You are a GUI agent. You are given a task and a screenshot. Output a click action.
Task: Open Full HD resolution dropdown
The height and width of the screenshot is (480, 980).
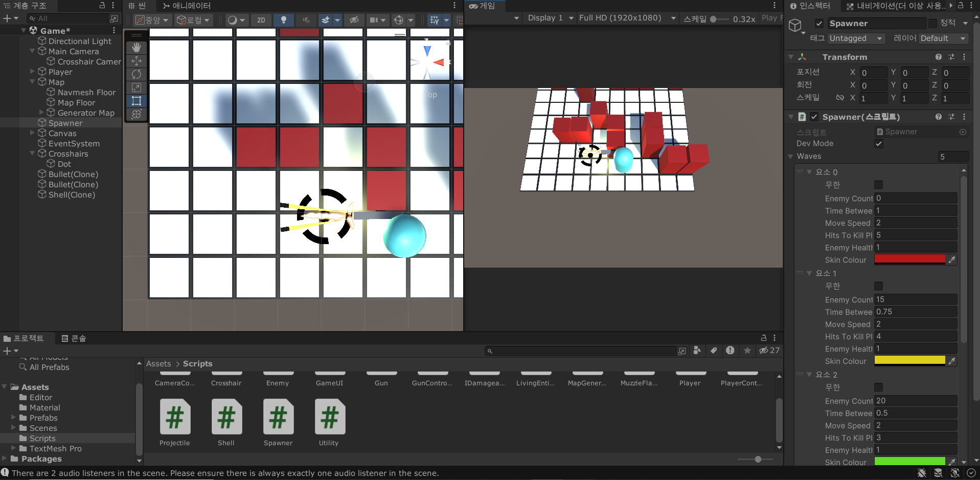(x=628, y=18)
